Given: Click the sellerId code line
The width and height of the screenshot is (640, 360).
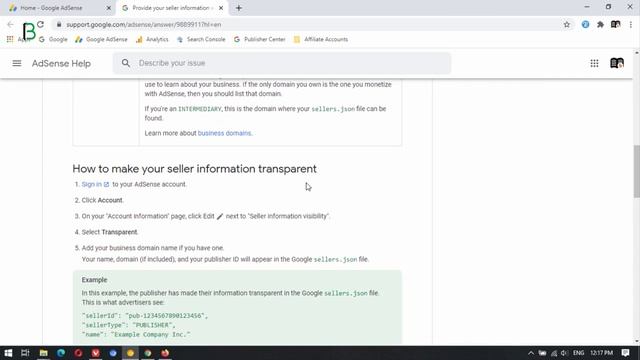Looking at the screenshot, I should (x=145, y=316).
